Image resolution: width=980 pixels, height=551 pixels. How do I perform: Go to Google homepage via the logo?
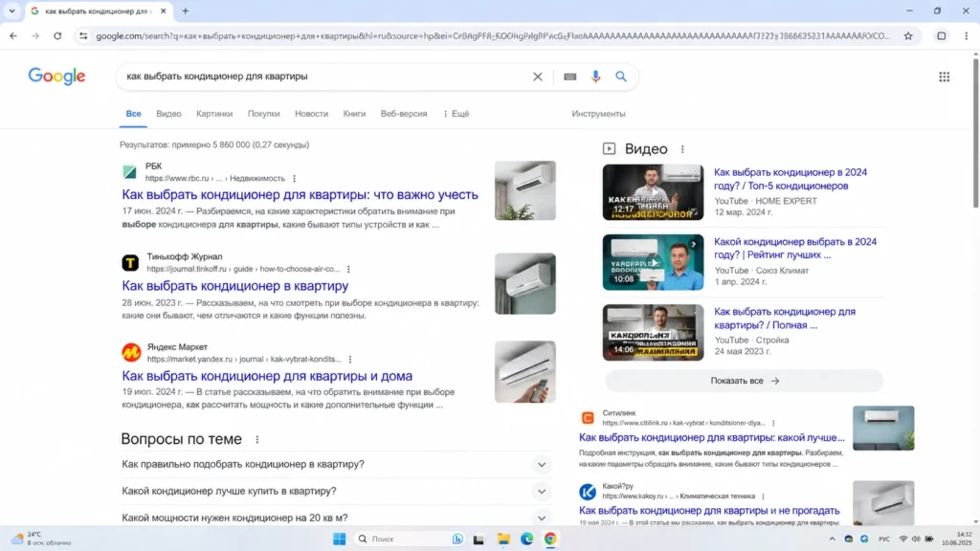(x=56, y=77)
